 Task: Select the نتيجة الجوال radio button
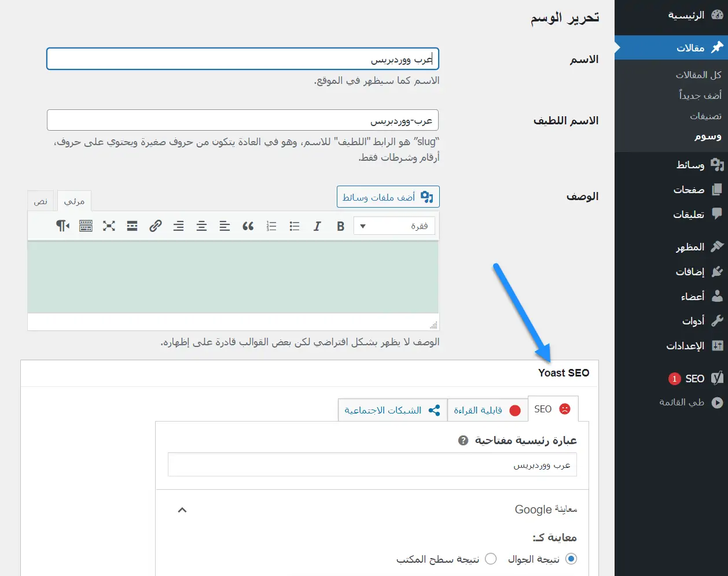[x=571, y=559]
